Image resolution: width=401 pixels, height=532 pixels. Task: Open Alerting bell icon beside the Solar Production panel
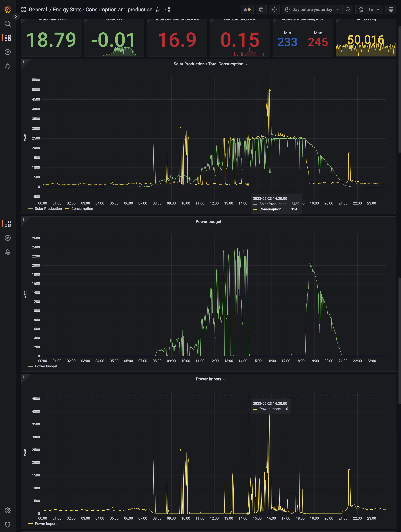click(x=8, y=66)
